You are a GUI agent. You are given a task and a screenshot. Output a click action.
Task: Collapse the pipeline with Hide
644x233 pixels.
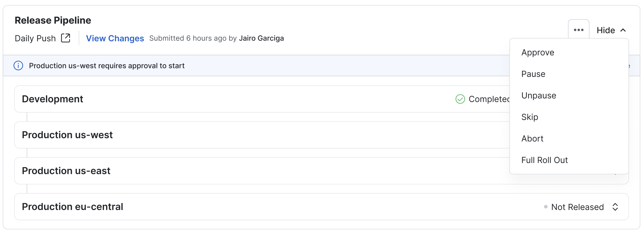tap(611, 30)
